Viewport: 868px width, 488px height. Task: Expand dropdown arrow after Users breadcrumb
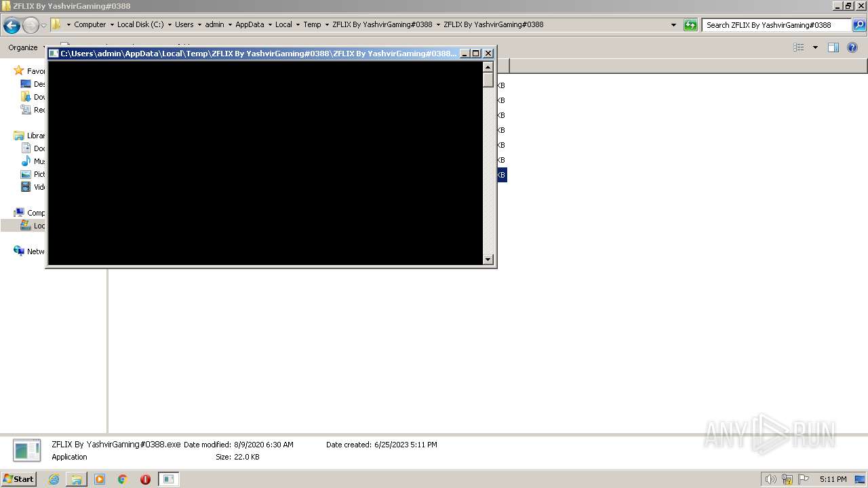[x=199, y=24]
